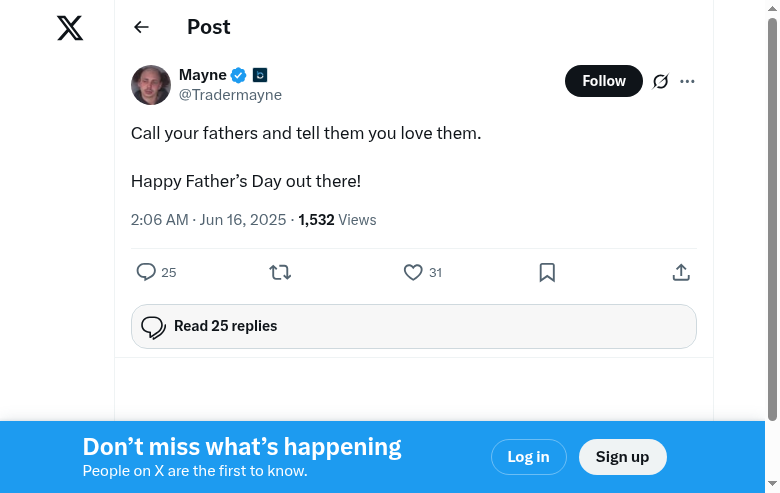The height and width of the screenshot is (493, 780).
Task: Go back using the arrow icon
Action: pyautogui.click(x=141, y=28)
